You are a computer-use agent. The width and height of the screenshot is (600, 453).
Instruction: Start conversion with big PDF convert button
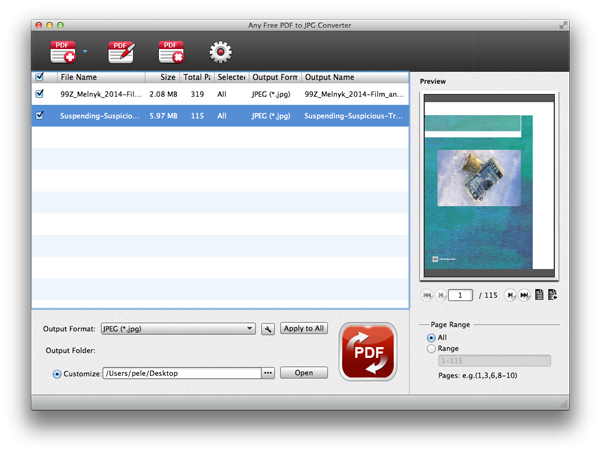(x=368, y=352)
